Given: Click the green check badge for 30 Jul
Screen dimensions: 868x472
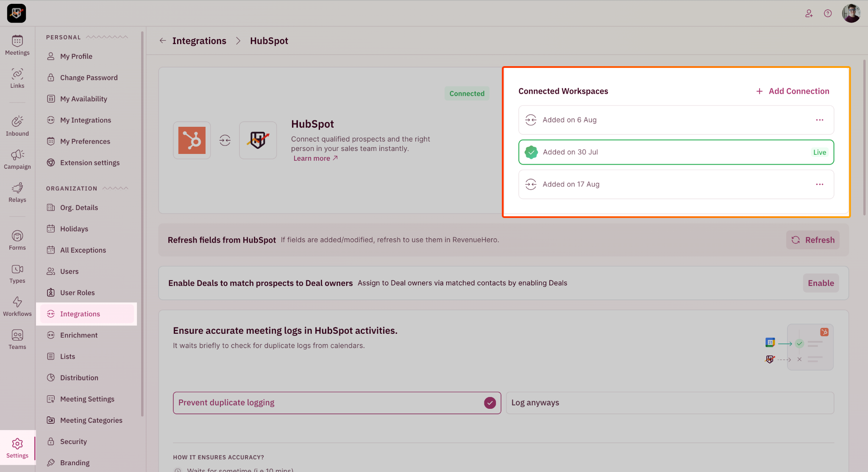Looking at the screenshot, I should click(x=531, y=152).
